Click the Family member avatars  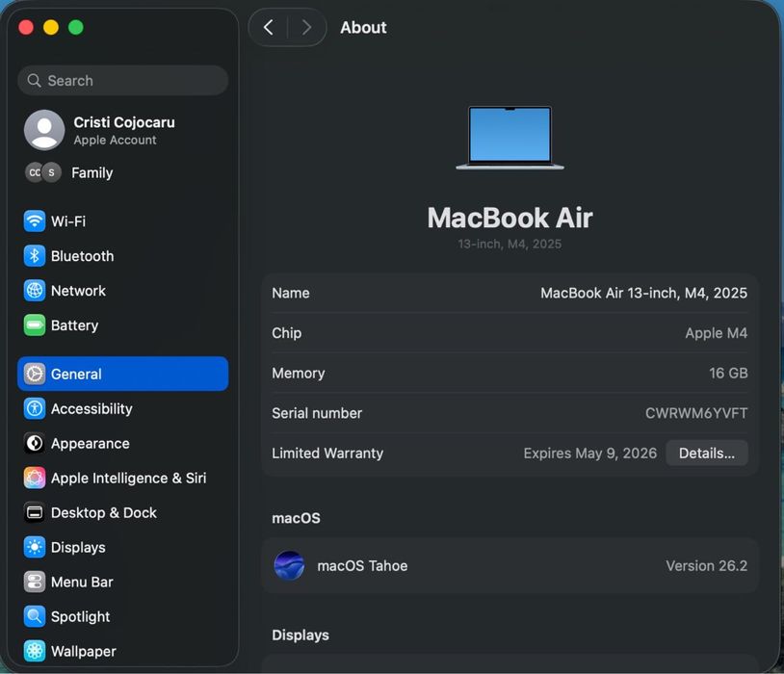pos(43,172)
